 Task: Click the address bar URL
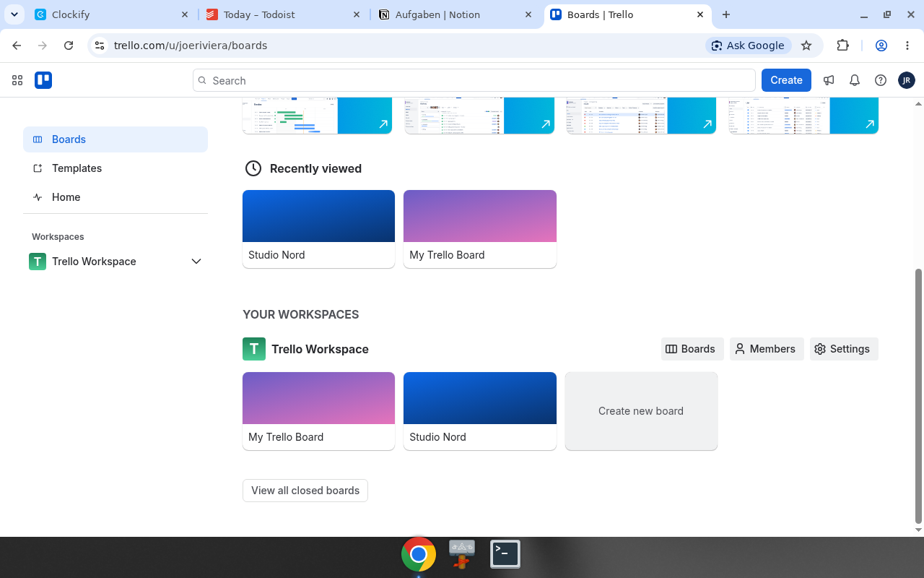coord(191,46)
